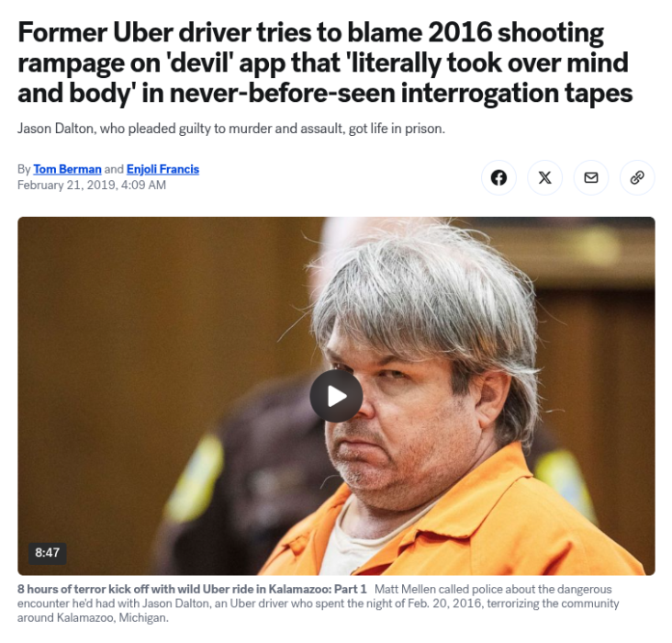Click the email envelope share icon
This screenshot has height=643, width=672.
tap(591, 177)
